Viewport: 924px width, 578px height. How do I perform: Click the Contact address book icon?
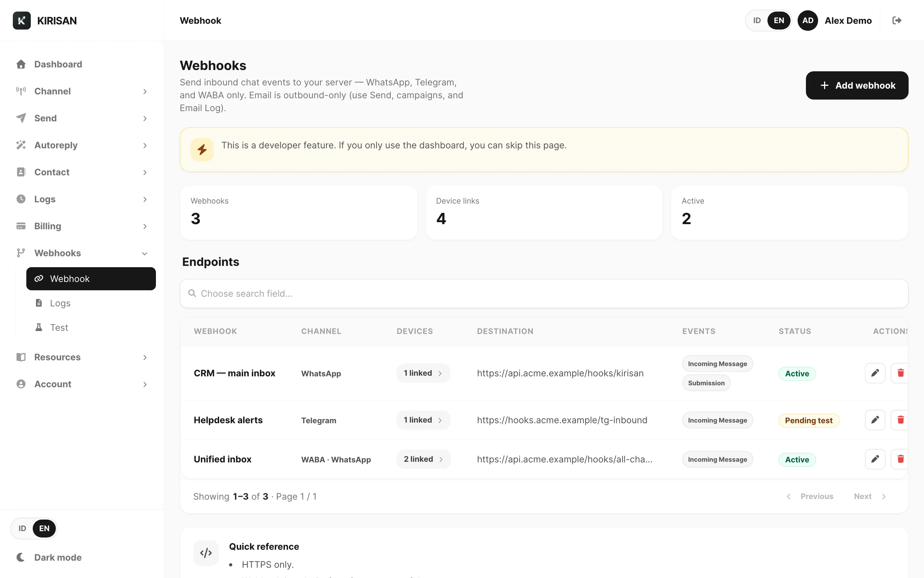click(21, 172)
